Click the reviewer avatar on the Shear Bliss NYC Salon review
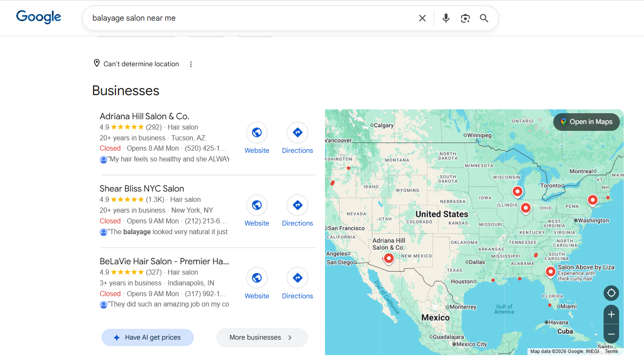 [x=104, y=232]
